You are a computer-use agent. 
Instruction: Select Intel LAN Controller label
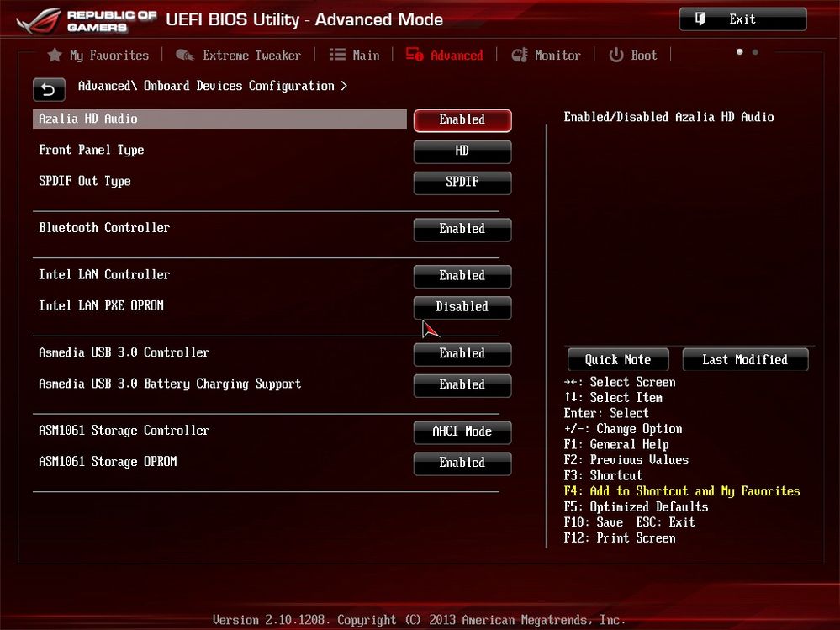click(104, 275)
